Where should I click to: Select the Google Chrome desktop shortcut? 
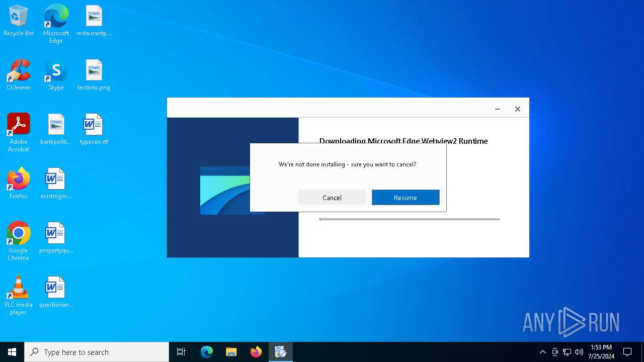tap(19, 241)
